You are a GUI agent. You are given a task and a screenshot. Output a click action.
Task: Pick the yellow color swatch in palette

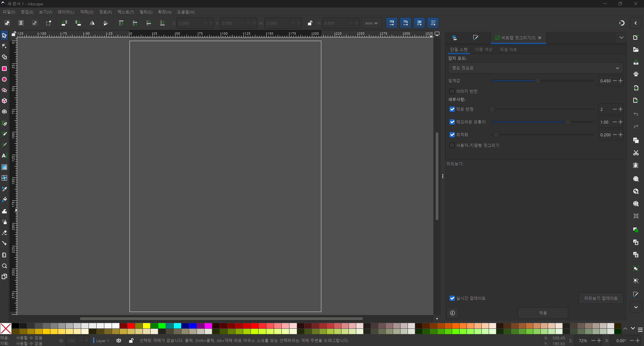coord(147,326)
